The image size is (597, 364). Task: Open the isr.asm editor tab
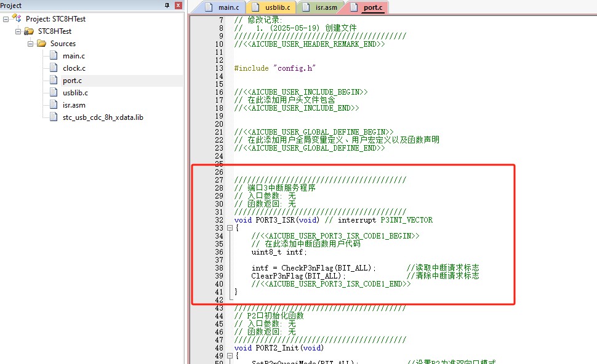(x=320, y=8)
